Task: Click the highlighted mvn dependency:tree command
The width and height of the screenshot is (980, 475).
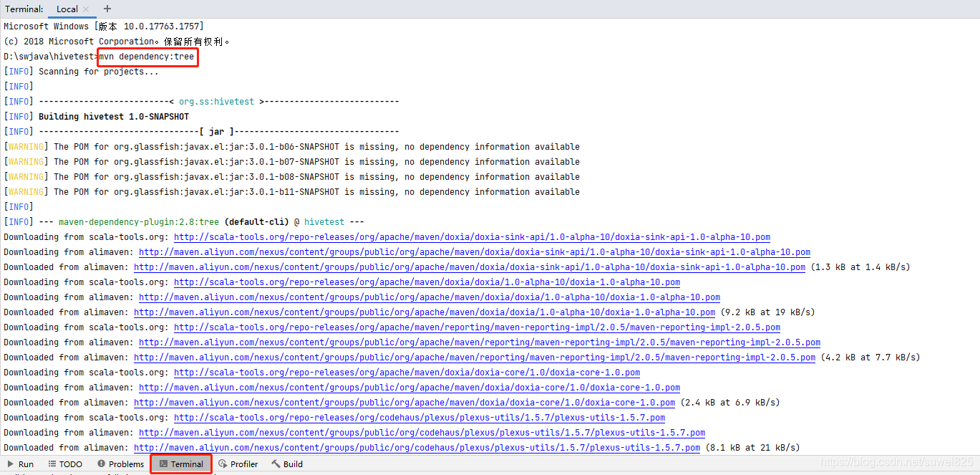Action: [x=147, y=56]
